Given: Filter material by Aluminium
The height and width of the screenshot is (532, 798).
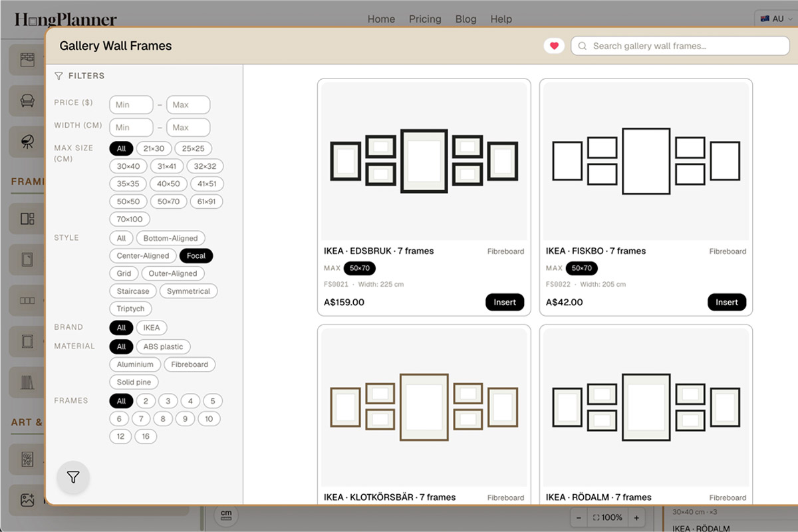Looking at the screenshot, I should (135, 364).
